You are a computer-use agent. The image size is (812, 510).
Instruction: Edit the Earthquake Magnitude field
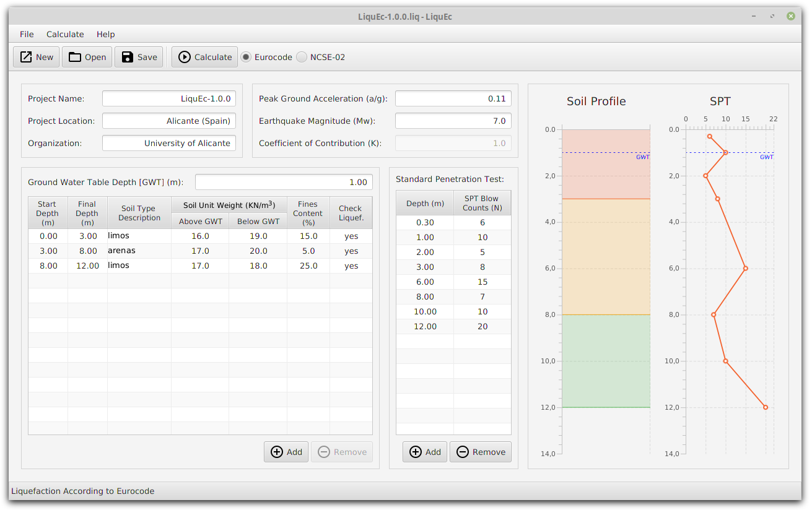[453, 121]
